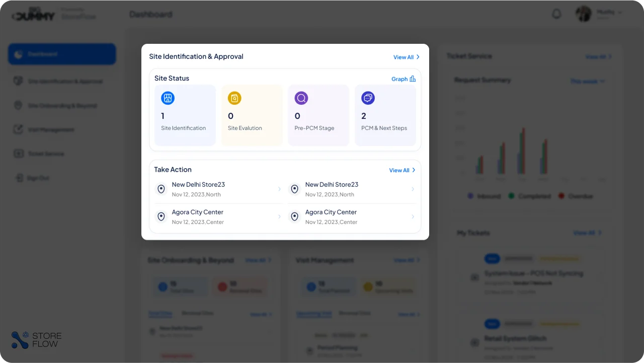Open the Graph view link

404,79
